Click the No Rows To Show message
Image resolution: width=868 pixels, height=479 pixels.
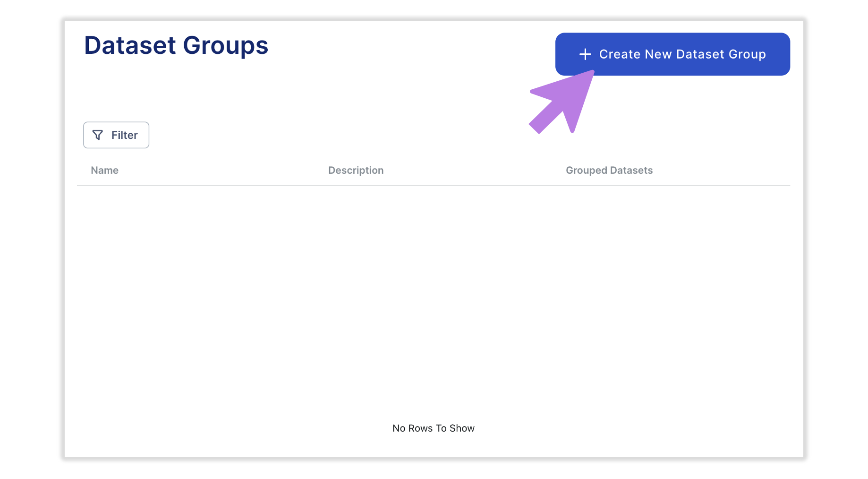434,428
